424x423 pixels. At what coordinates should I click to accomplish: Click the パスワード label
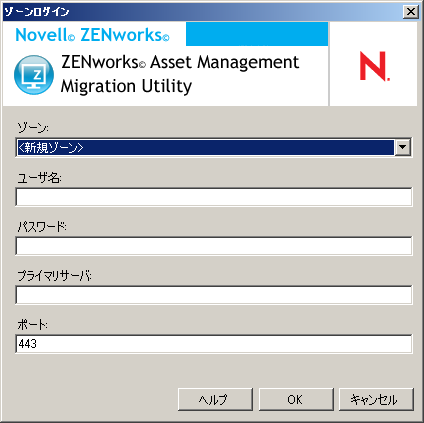click(42, 227)
